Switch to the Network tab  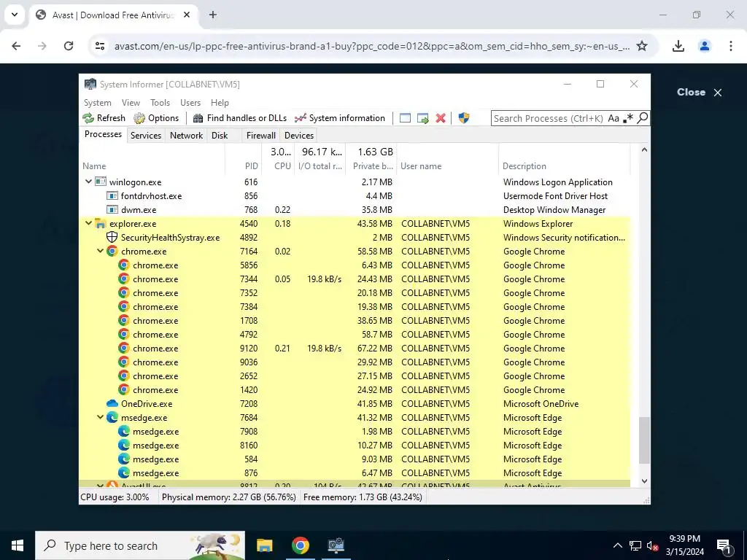point(186,135)
